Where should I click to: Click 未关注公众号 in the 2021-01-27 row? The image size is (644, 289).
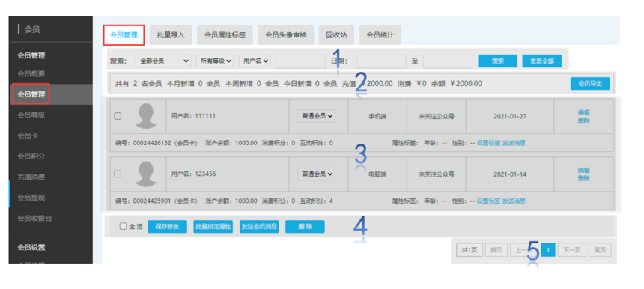(436, 116)
